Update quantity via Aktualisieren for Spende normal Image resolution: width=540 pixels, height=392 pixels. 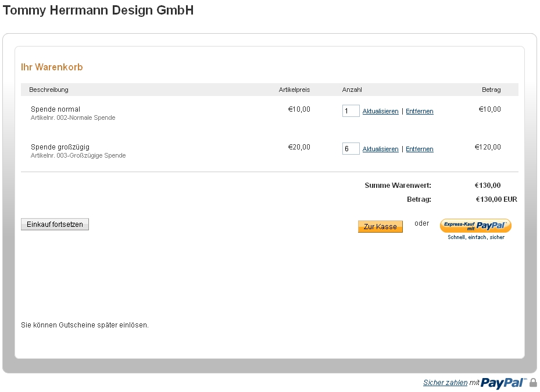point(380,111)
